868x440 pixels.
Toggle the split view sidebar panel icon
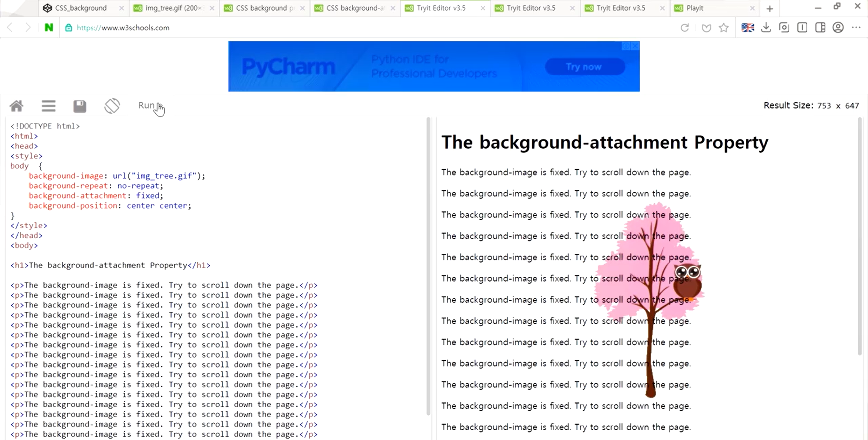(820, 28)
